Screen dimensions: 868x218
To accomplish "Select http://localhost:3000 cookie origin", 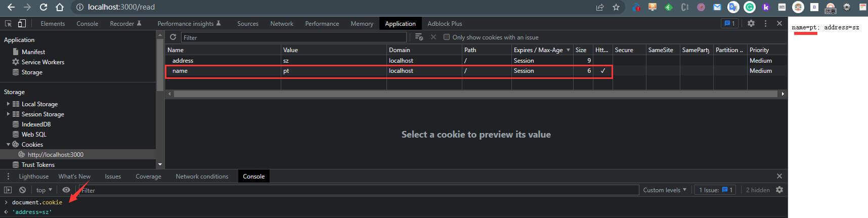I will click(x=56, y=154).
